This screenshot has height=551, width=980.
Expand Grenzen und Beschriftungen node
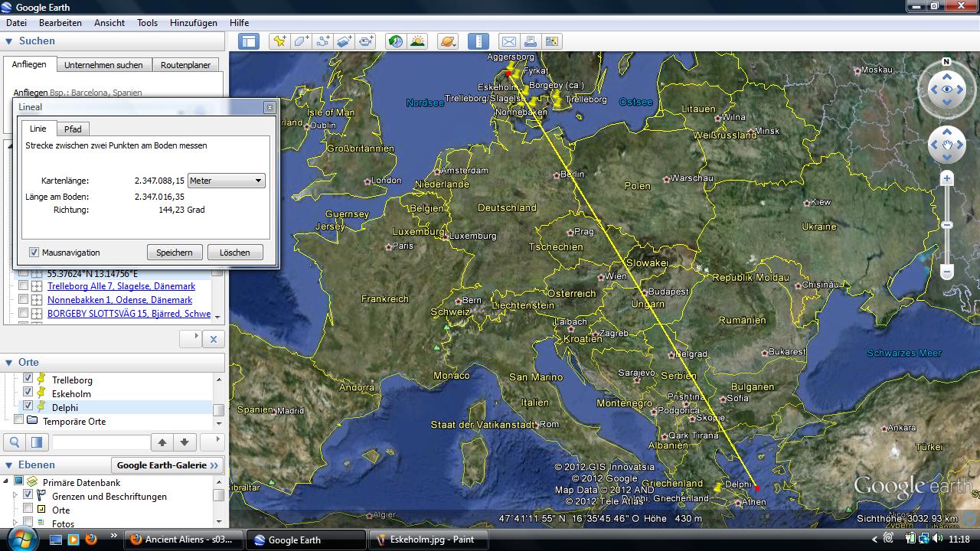[x=16, y=496]
